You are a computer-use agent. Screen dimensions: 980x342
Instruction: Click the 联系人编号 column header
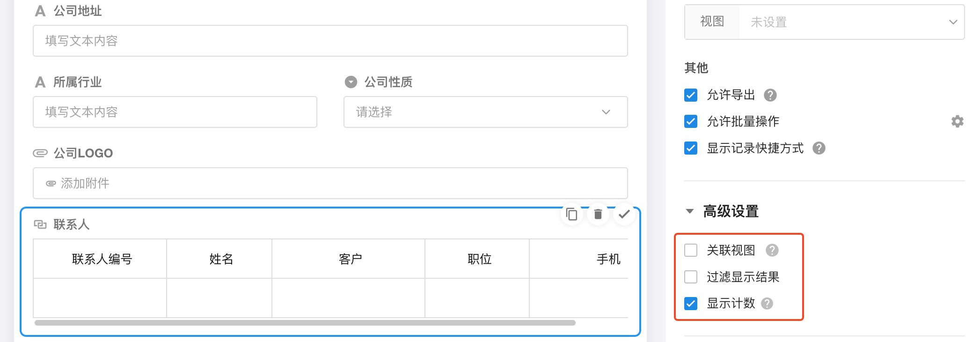[102, 259]
